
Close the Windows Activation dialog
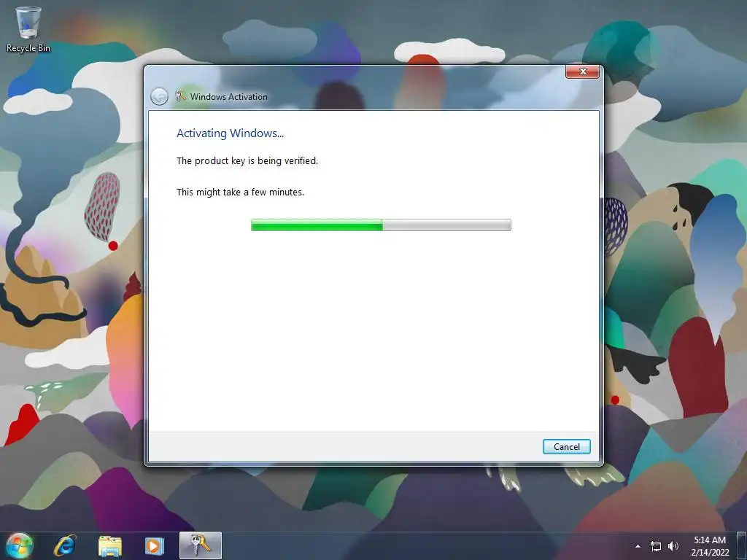(582, 71)
